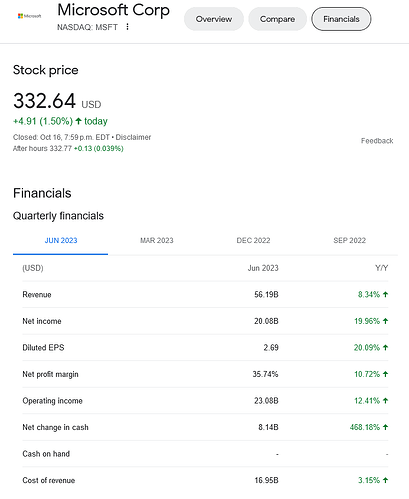Click the 20.09% diluted EPS Y/Y change
This screenshot has width=409, height=499.
[x=371, y=348]
